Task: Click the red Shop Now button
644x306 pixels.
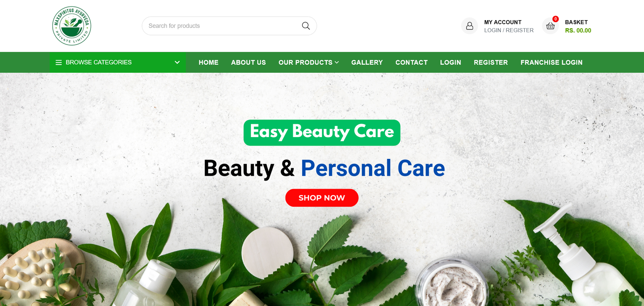Action: [322, 198]
